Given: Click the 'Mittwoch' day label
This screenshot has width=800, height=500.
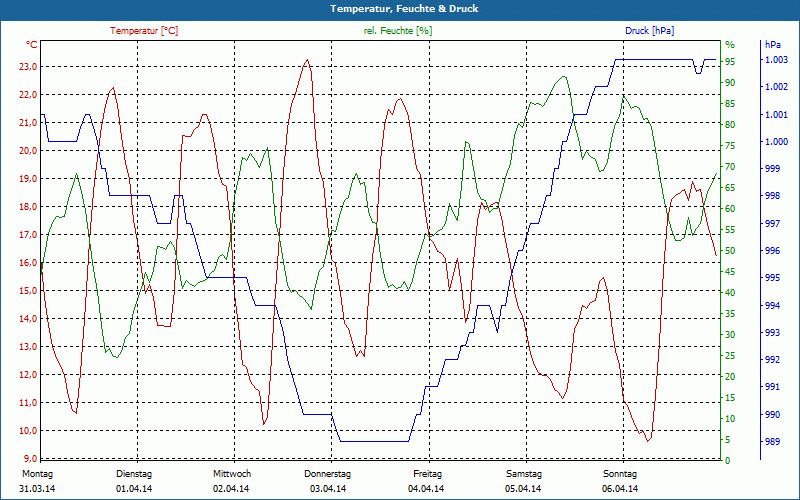Looking at the screenshot, I should coord(232,474).
